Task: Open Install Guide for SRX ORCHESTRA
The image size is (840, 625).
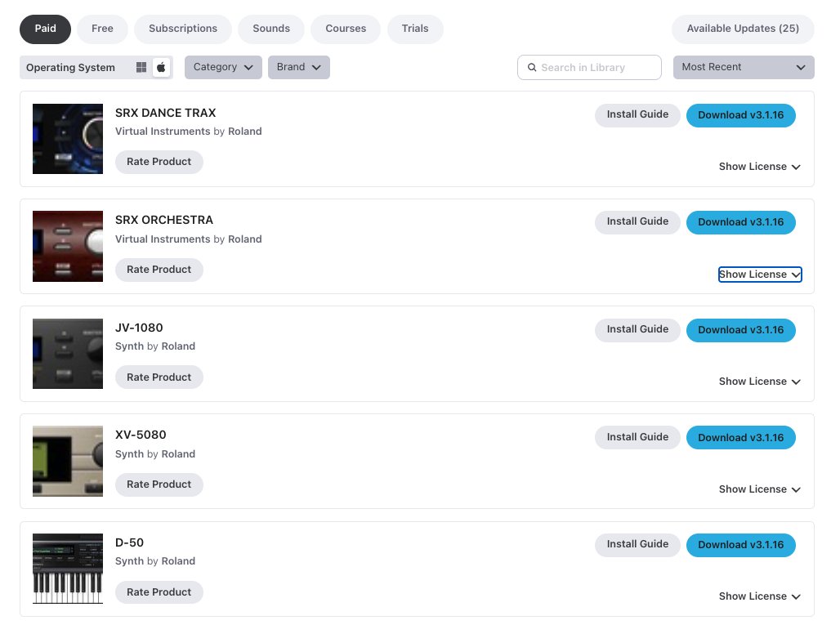Action: click(x=637, y=222)
